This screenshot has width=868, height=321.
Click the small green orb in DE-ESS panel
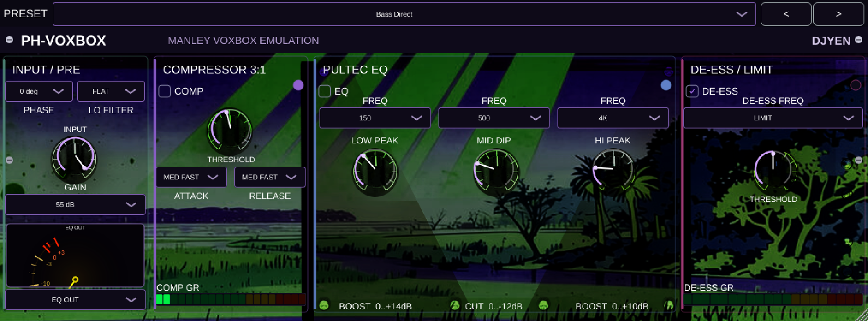pos(847,165)
